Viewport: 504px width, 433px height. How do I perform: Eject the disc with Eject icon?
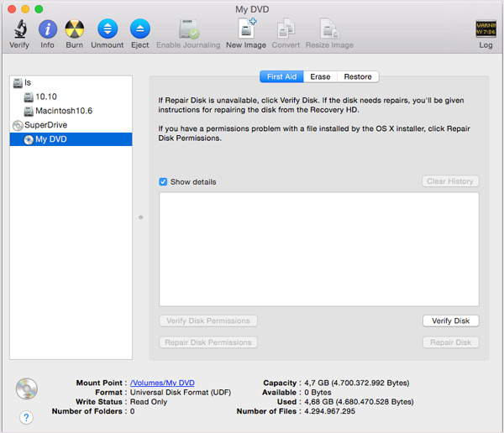point(140,29)
